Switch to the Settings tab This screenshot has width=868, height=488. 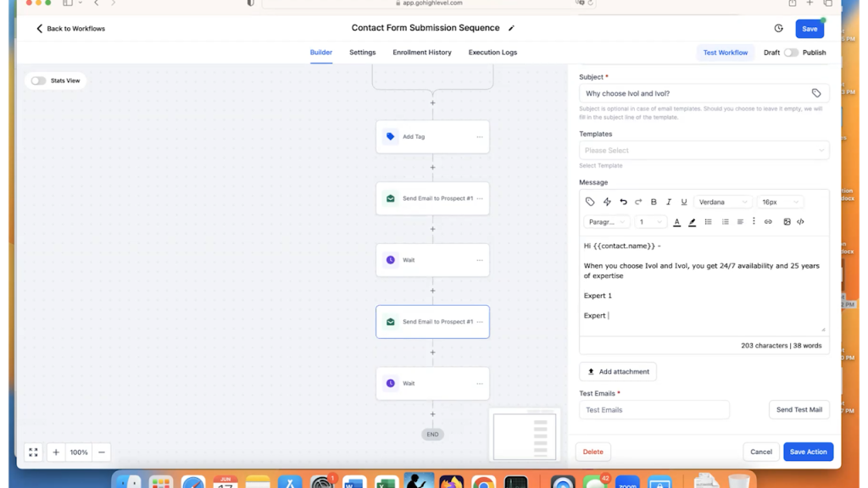point(362,52)
